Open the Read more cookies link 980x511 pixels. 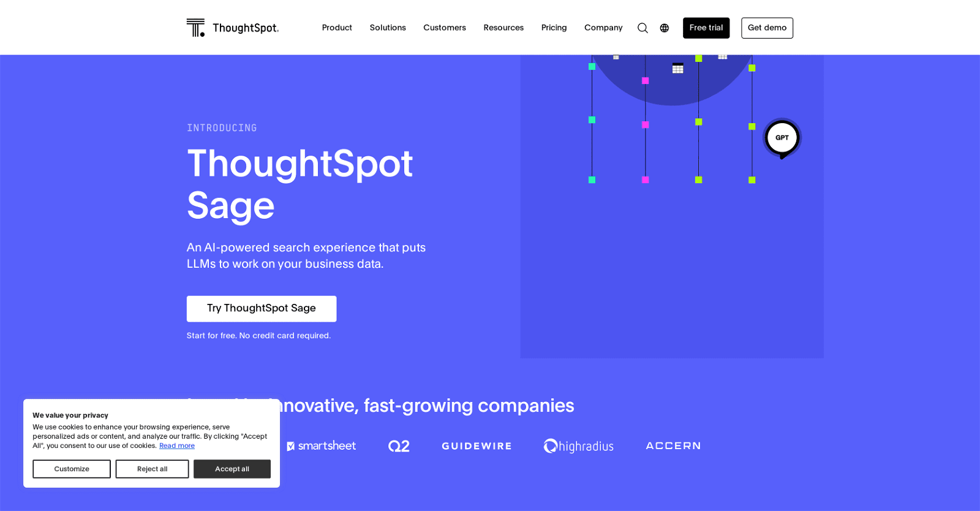point(176,445)
